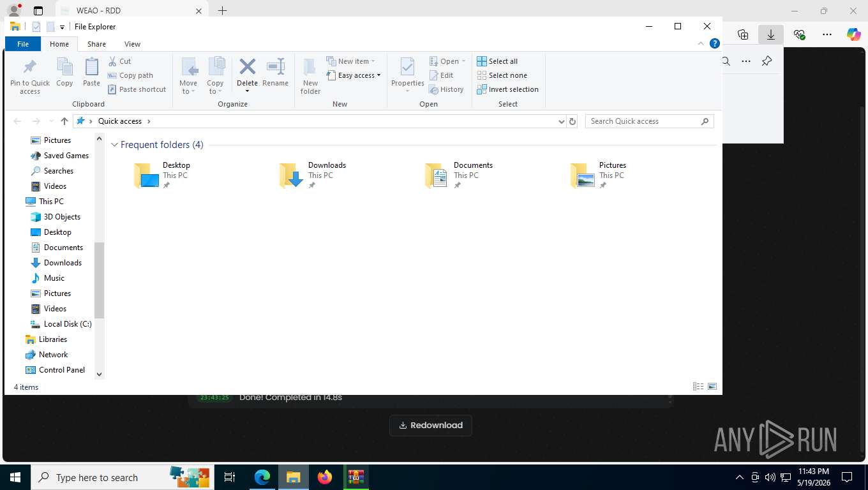Click the browser Downloads icon

click(771, 34)
